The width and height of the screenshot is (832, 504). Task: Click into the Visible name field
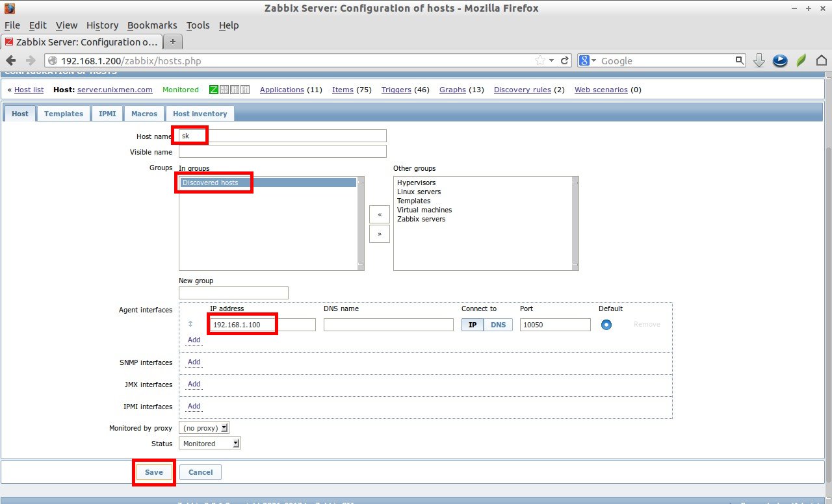click(x=283, y=151)
